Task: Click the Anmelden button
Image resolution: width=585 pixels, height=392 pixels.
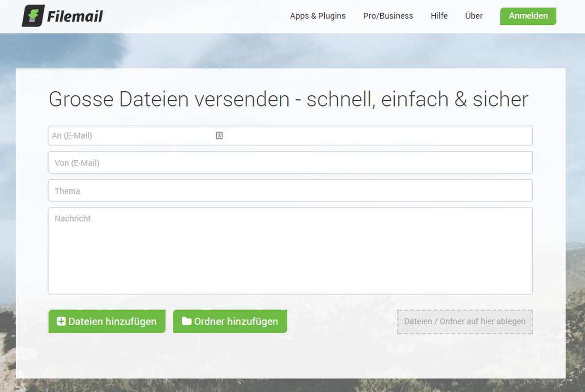Action: coord(528,16)
